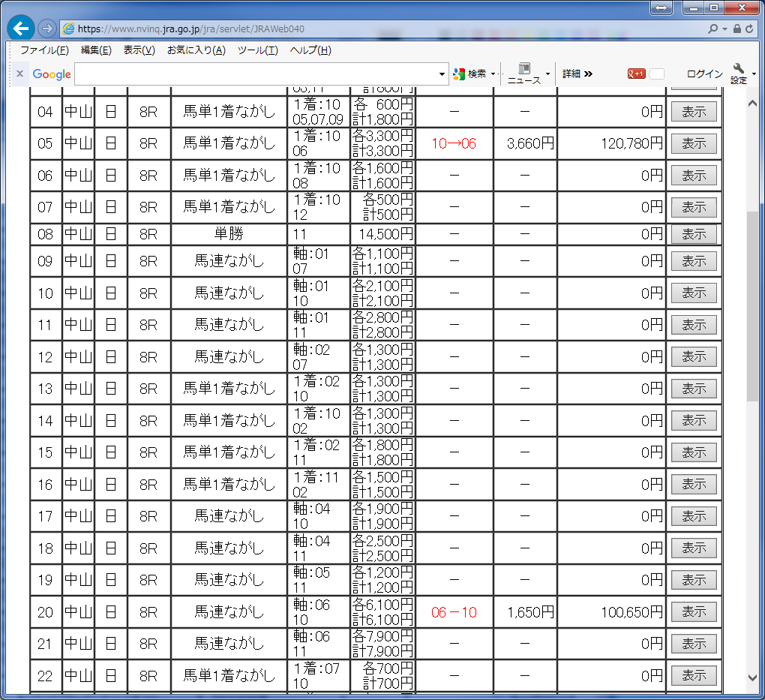Click the scrollbar down arrow
This screenshot has height=700, width=765.
[x=752, y=677]
